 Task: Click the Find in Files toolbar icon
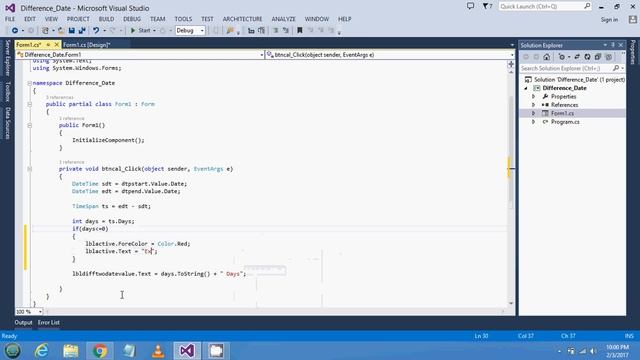[230, 31]
